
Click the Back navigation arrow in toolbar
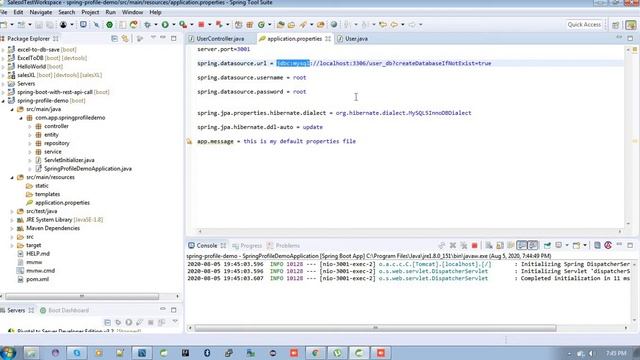click(x=394, y=24)
